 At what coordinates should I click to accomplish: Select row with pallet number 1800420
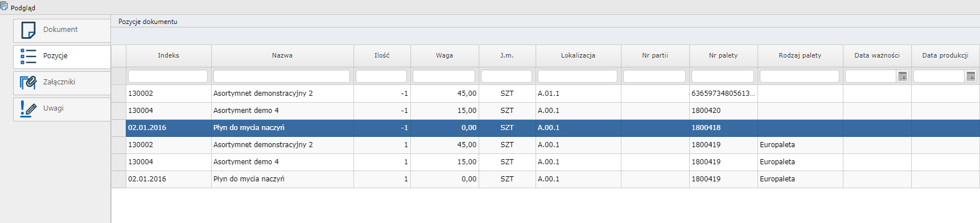[545, 111]
